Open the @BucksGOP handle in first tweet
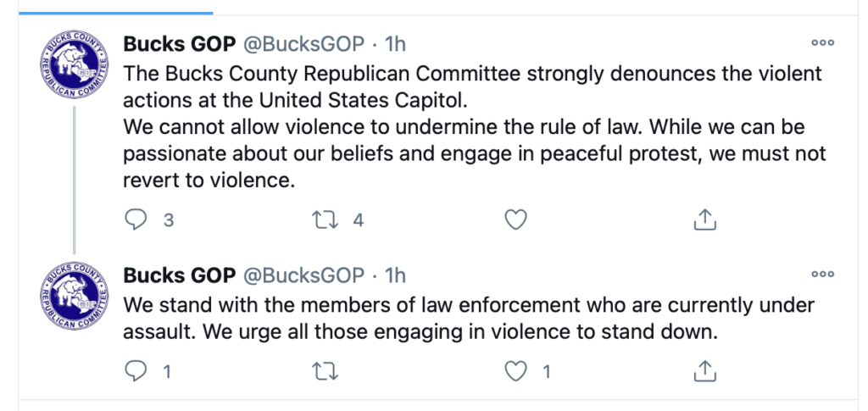Screen dimensions: 868x411 pyautogui.click(x=304, y=42)
